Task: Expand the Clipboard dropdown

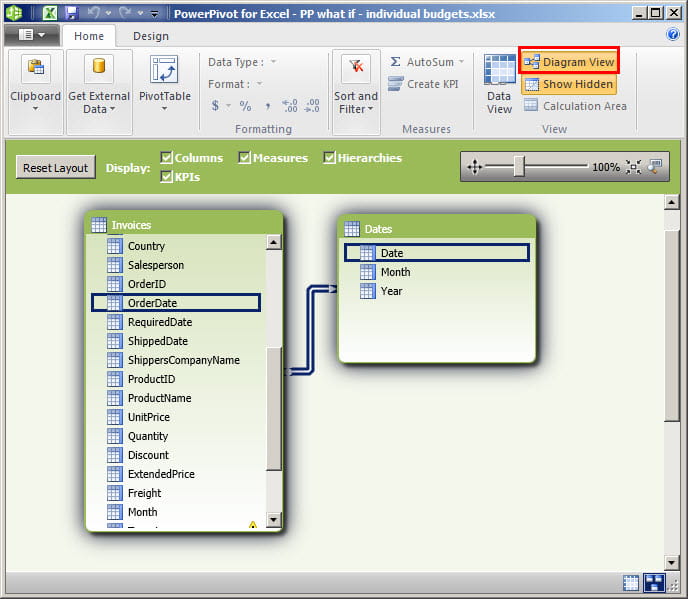Action: point(35,108)
